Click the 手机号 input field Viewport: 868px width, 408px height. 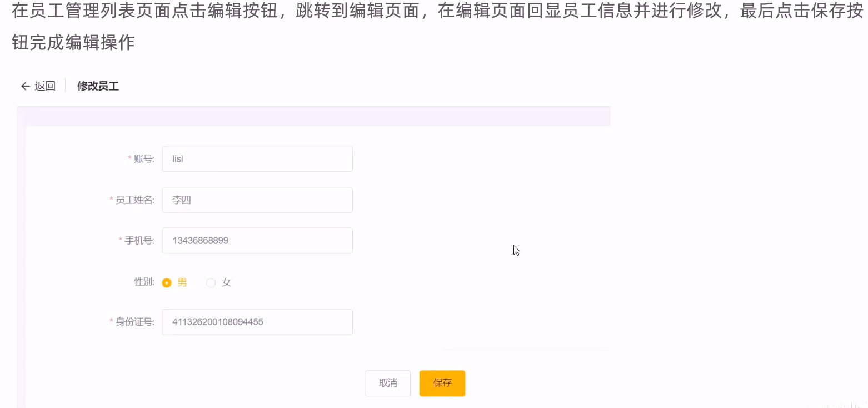click(257, 240)
